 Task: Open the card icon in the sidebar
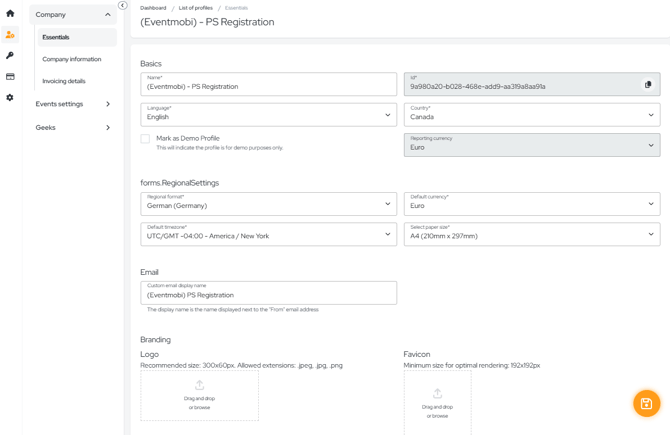(10, 76)
